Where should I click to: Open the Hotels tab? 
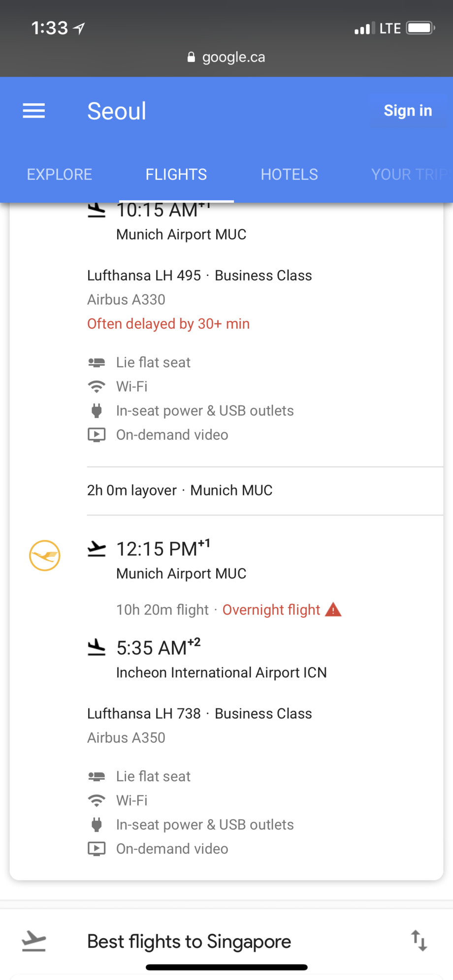tap(290, 174)
